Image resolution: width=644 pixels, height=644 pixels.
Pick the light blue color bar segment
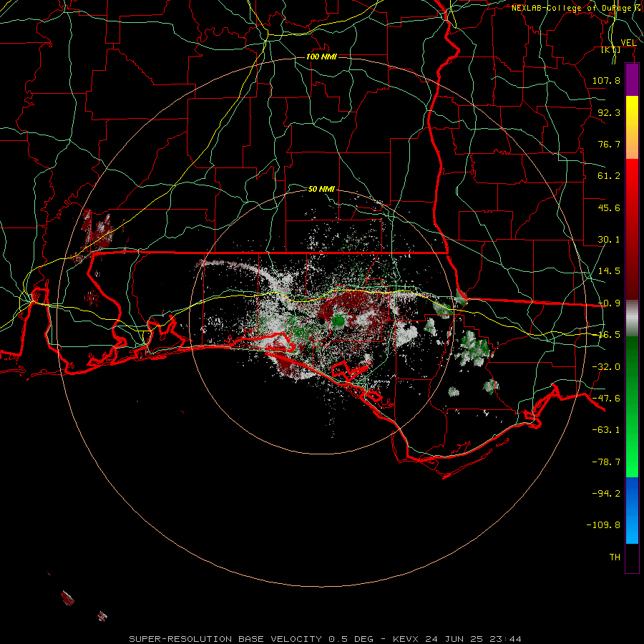pyautogui.click(x=632, y=527)
